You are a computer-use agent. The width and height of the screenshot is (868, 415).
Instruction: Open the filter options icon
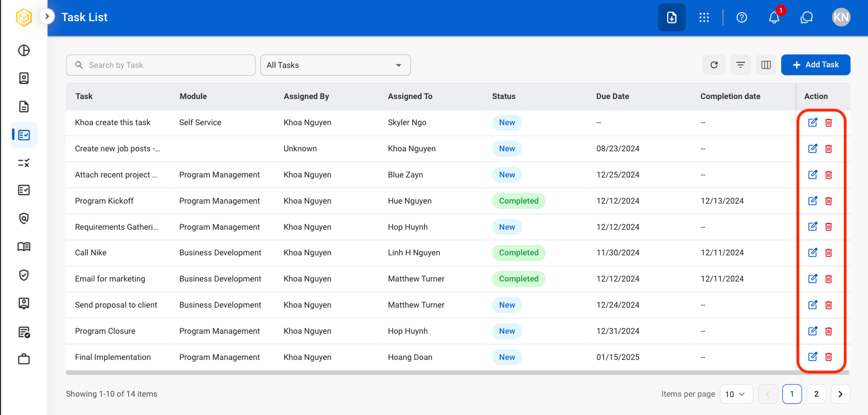(741, 65)
